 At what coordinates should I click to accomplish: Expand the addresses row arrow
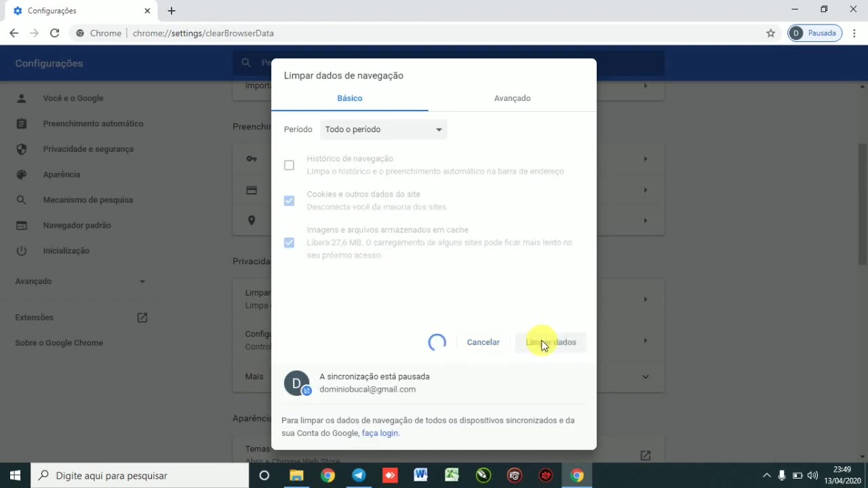(x=646, y=220)
